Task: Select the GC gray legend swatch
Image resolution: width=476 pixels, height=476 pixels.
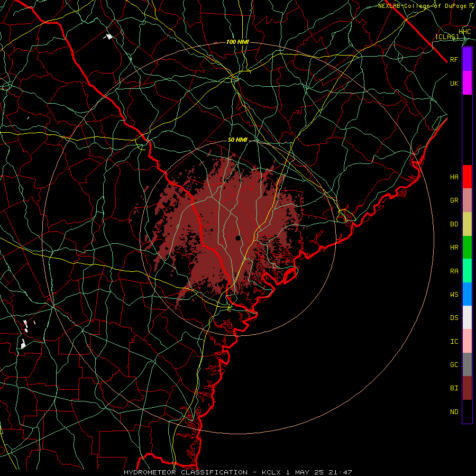Action: point(467,364)
